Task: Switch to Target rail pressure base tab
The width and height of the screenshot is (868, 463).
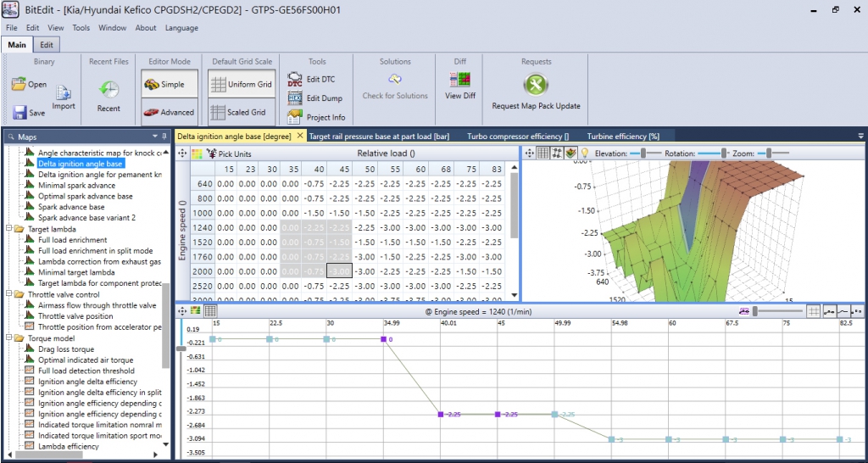Action: click(379, 136)
